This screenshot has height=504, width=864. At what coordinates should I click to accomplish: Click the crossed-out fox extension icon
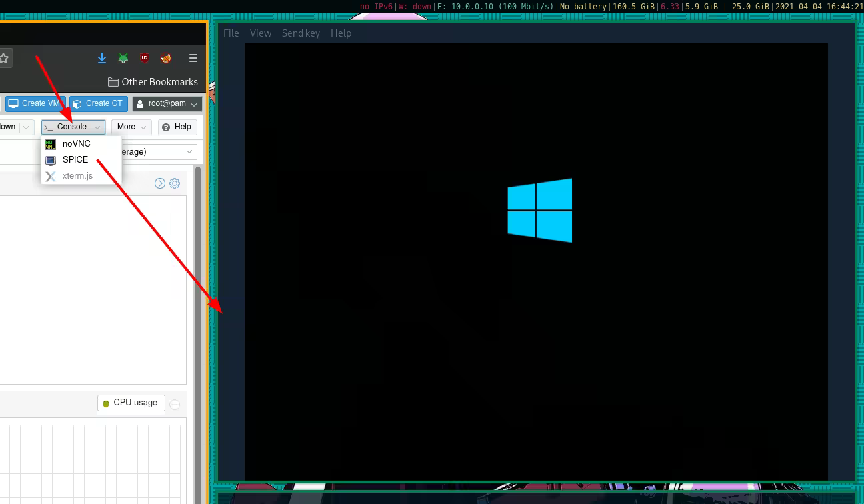pos(166,58)
